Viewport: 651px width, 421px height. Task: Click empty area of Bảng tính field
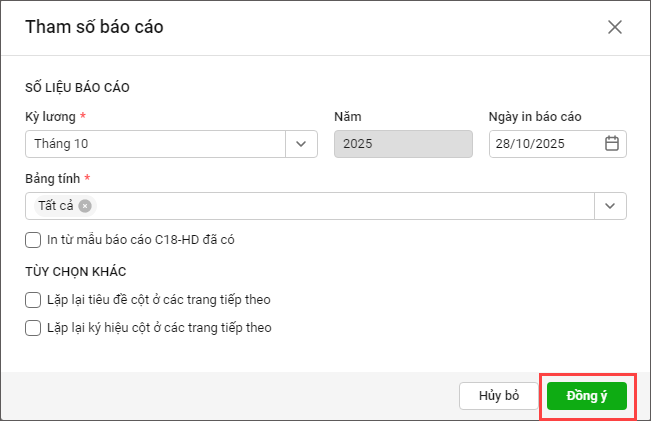pos(340,206)
